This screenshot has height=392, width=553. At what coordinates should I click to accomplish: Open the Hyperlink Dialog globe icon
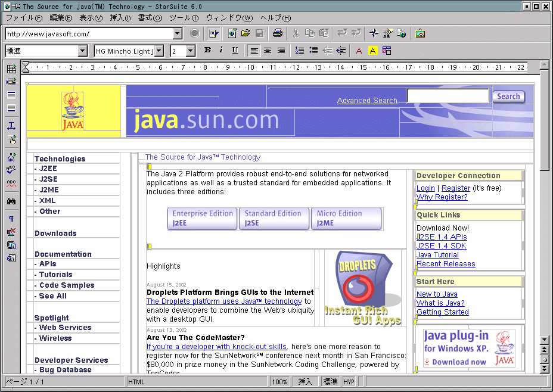(402, 33)
